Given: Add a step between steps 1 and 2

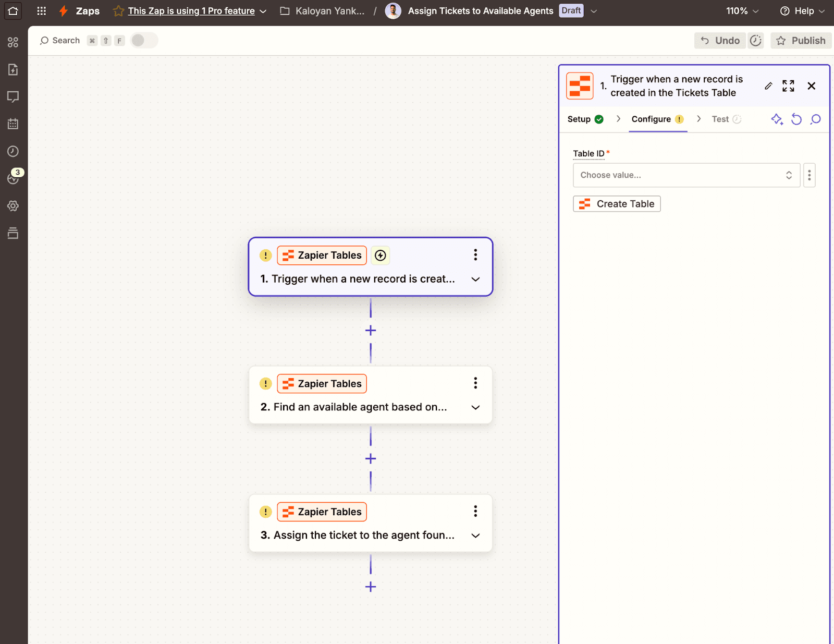Looking at the screenshot, I should (x=371, y=330).
